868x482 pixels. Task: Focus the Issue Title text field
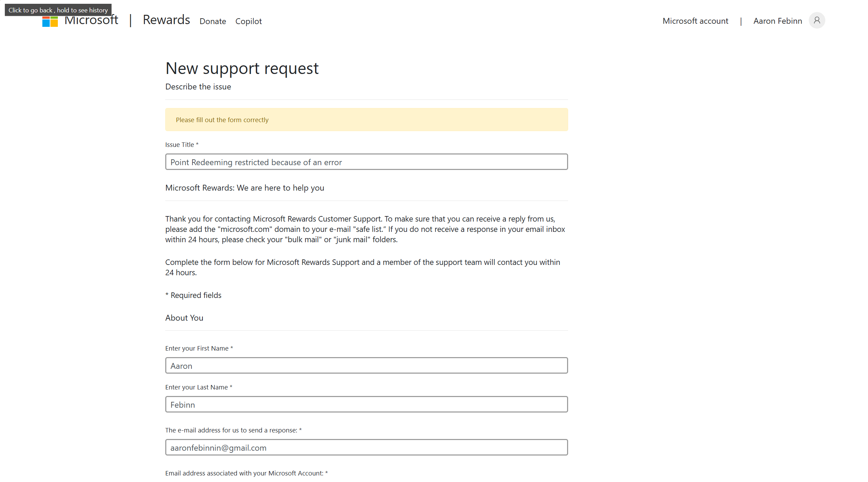pos(366,162)
